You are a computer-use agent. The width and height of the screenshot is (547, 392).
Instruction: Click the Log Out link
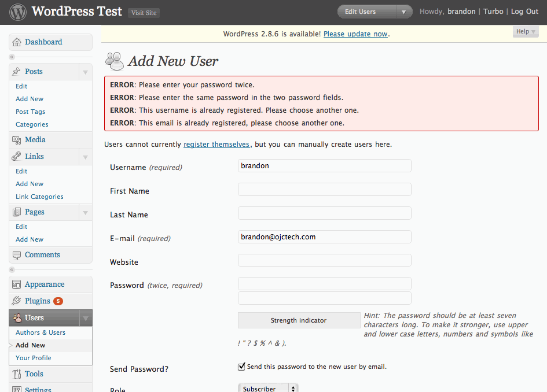click(524, 12)
